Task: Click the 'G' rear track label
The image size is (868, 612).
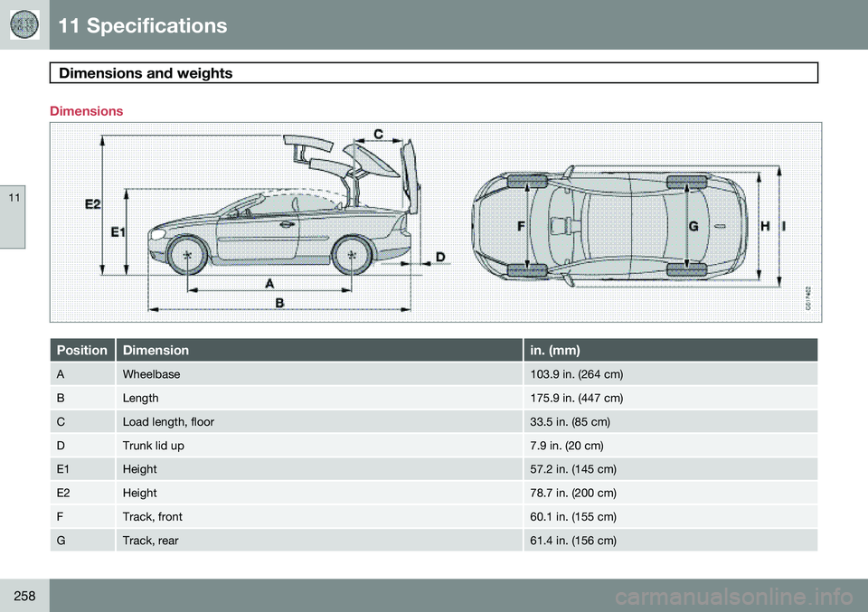Action: click(x=693, y=226)
